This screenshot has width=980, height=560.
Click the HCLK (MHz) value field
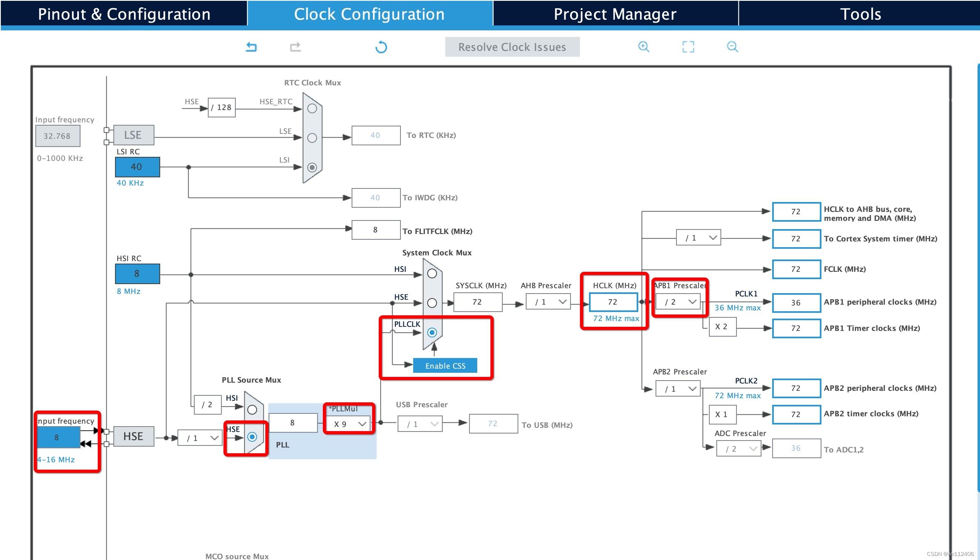click(613, 302)
